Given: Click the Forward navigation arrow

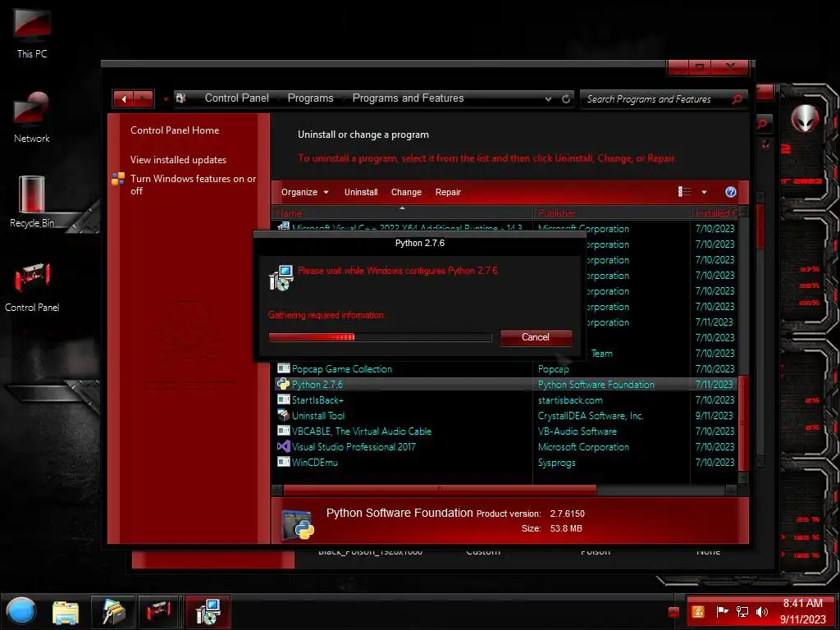Looking at the screenshot, I should tap(143, 98).
